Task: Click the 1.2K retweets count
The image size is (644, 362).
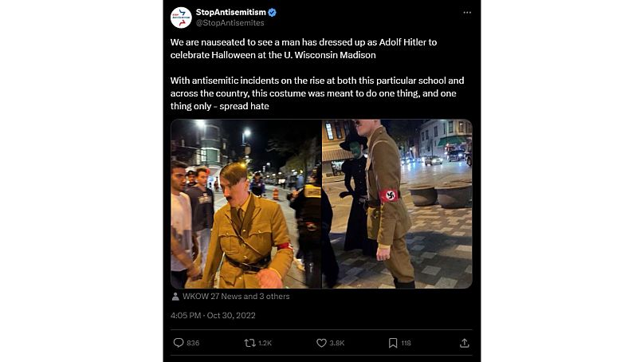Action: pos(265,343)
